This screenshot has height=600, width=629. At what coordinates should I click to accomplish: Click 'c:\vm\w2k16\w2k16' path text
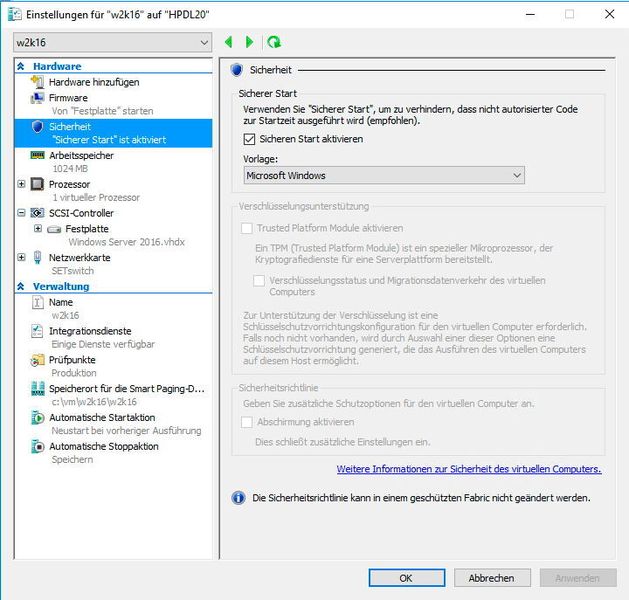tap(94, 401)
